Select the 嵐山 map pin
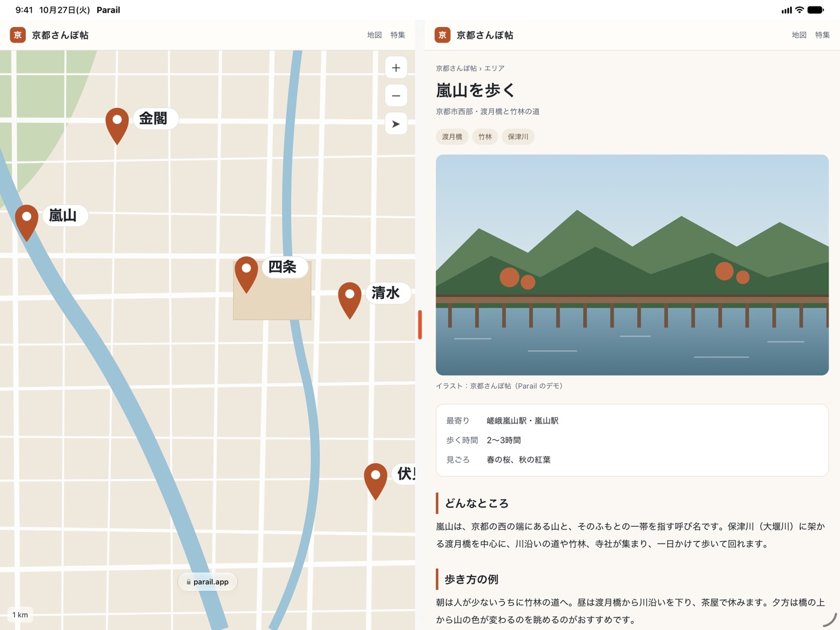The image size is (840, 630). coord(27,223)
